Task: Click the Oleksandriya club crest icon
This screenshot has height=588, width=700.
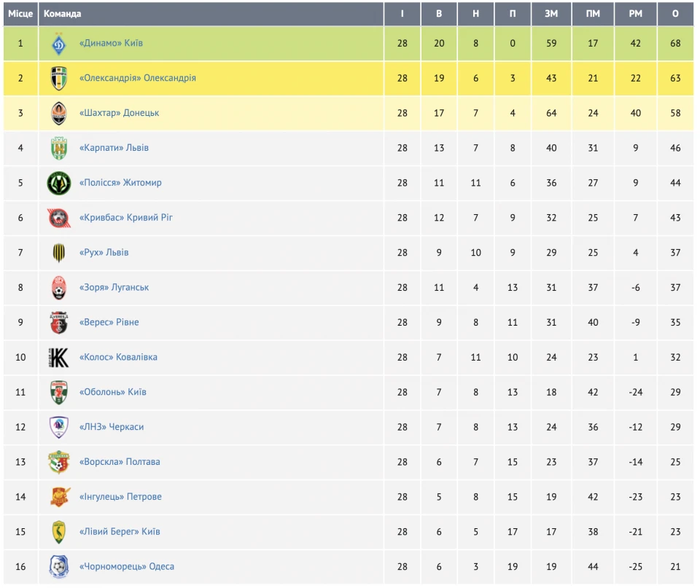Action: point(59,78)
